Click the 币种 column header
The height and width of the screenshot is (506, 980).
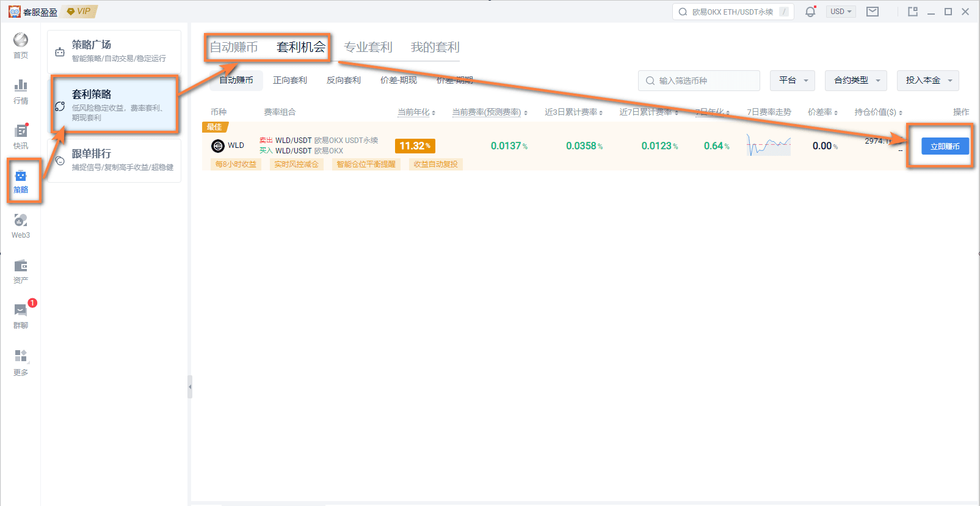pyautogui.click(x=219, y=112)
